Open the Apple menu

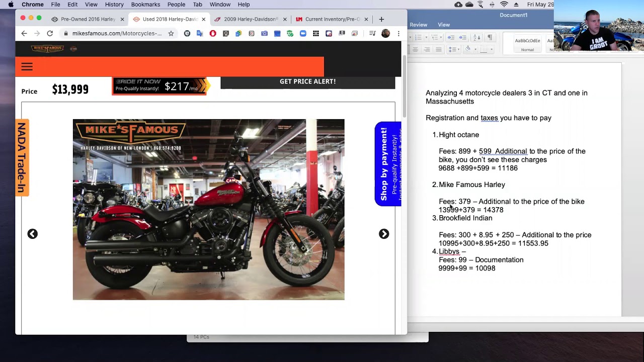10,5
